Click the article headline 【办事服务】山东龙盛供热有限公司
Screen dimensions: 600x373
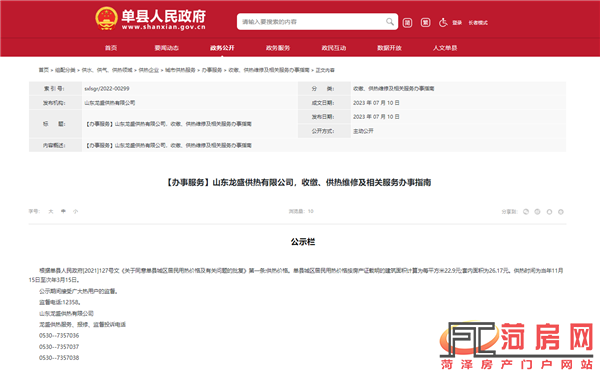click(x=298, y=182)
